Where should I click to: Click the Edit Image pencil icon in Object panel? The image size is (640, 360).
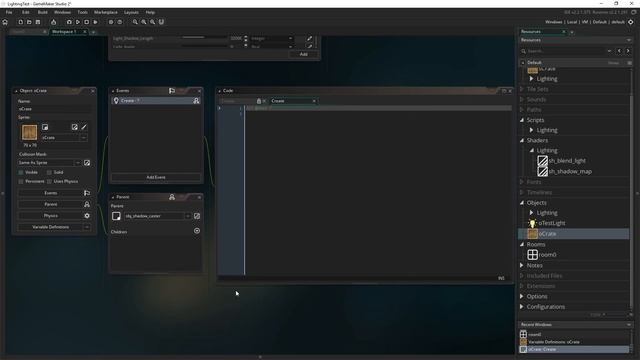point(84,127)
